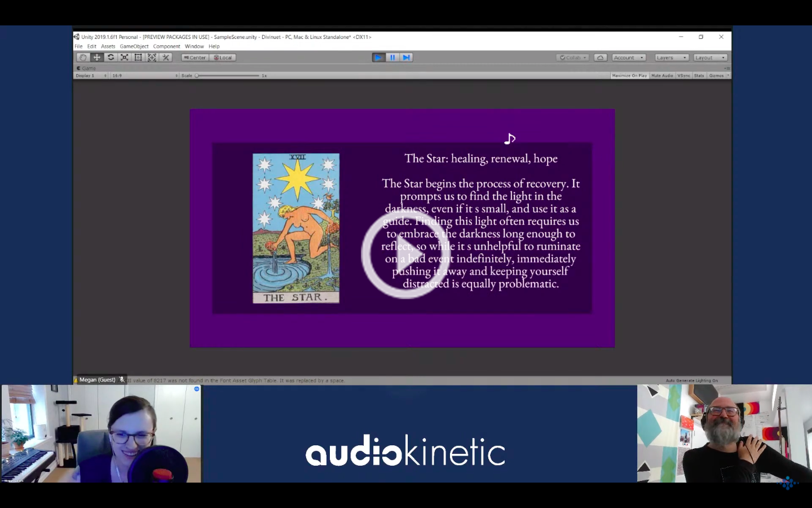This screenshot has height=508, width=812.
Task: Click the audiokinetic logo
Action: [405, 451]
